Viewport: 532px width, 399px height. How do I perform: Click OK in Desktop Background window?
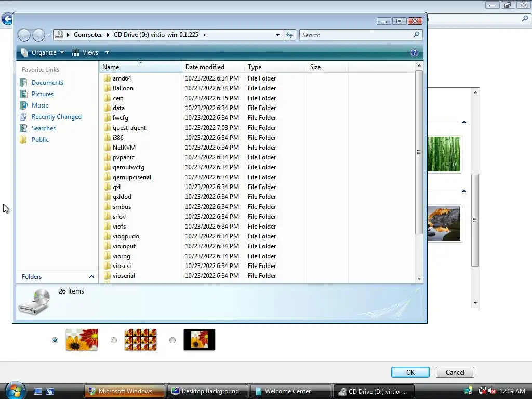pos(410,372)
